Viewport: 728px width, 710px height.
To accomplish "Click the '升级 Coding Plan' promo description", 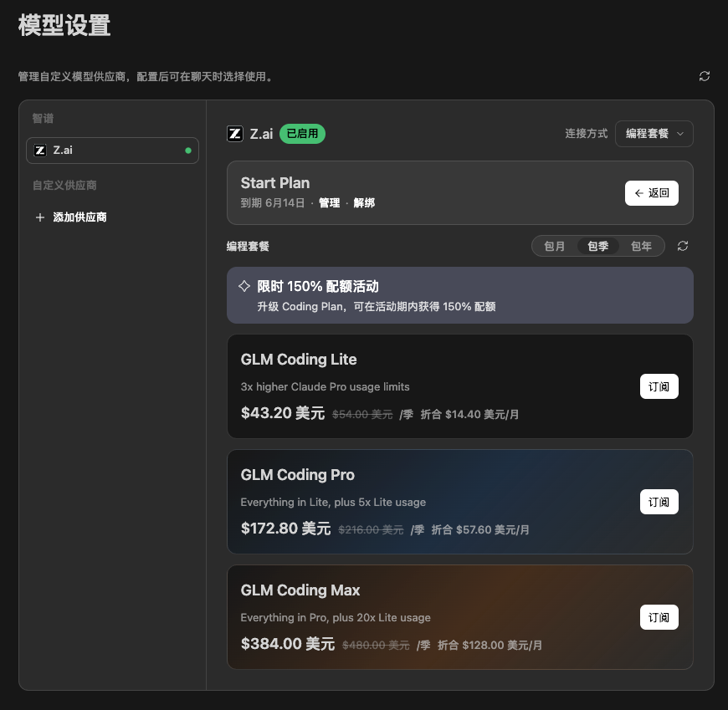I will click(x=376, y=306).
